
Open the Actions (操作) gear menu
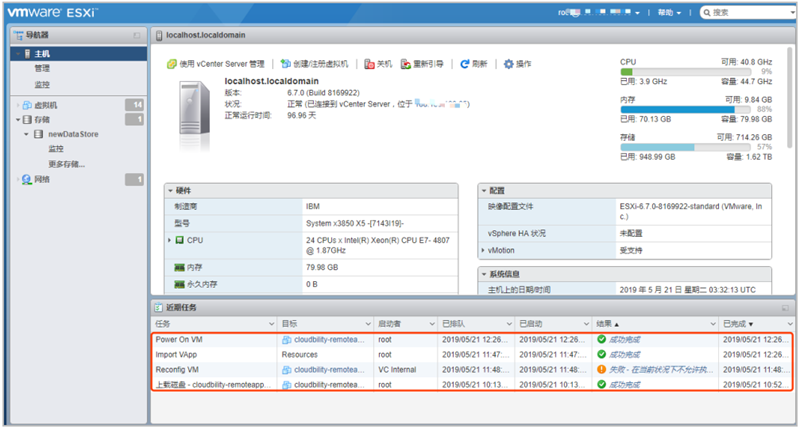tap(508, 64)
